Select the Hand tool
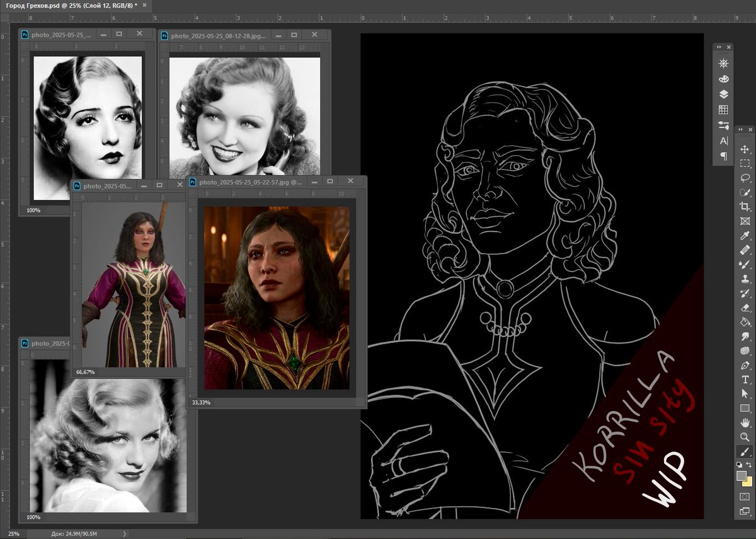 point(745,422)
